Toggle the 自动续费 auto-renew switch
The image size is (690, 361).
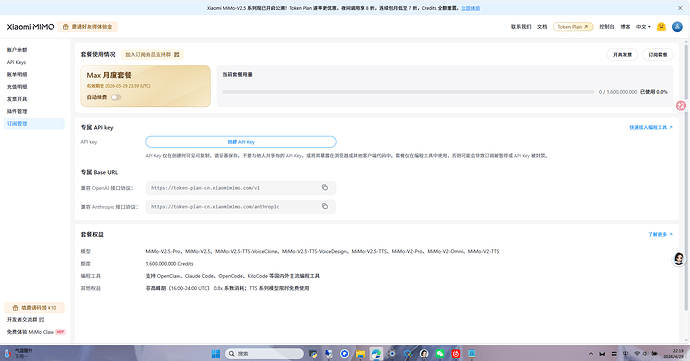116,97
